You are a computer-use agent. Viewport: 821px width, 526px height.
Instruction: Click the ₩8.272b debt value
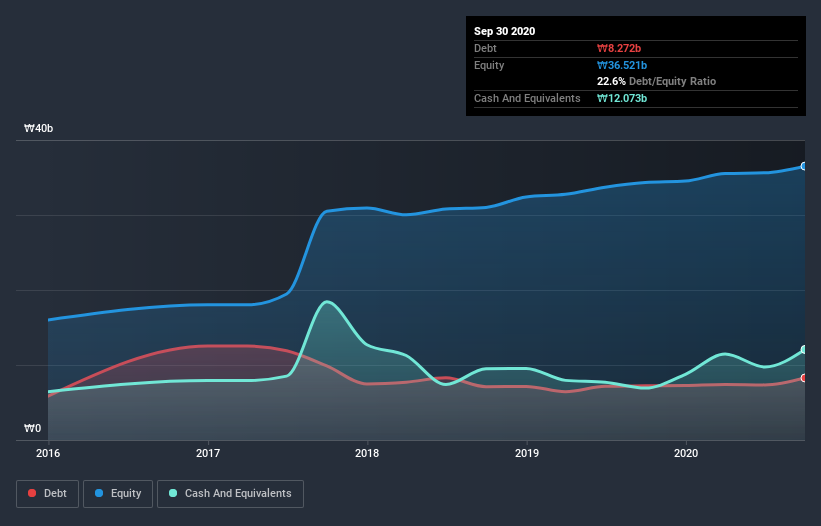(619, 48)
